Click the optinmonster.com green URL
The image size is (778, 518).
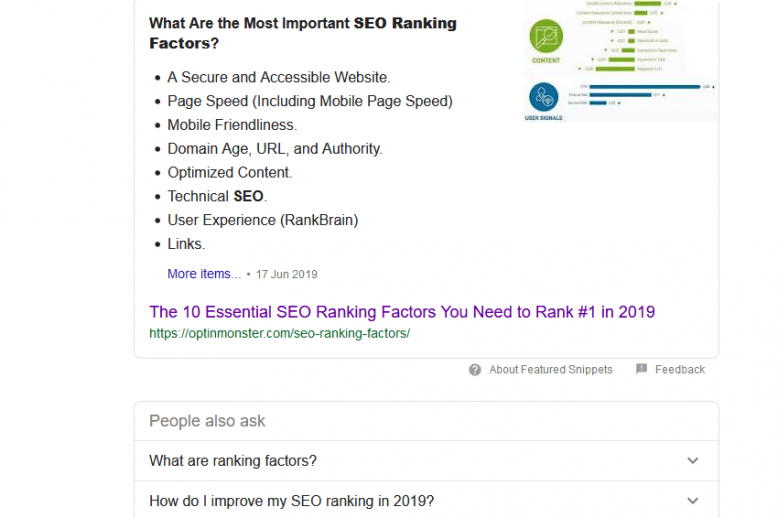coord(279,333)
